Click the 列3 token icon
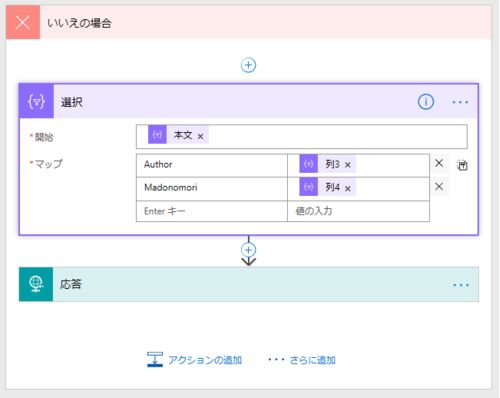This screenshot has width=500, height=398. (x=308, y=164)
